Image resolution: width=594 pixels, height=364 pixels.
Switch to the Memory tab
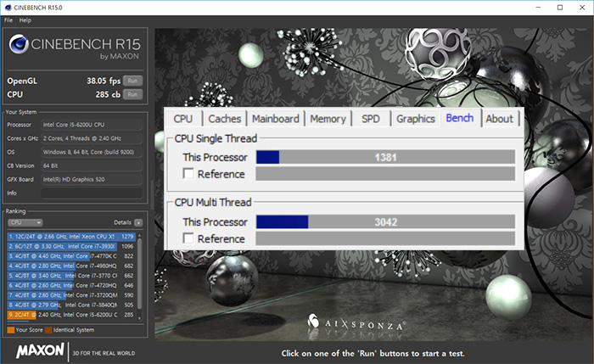(328, 119)
